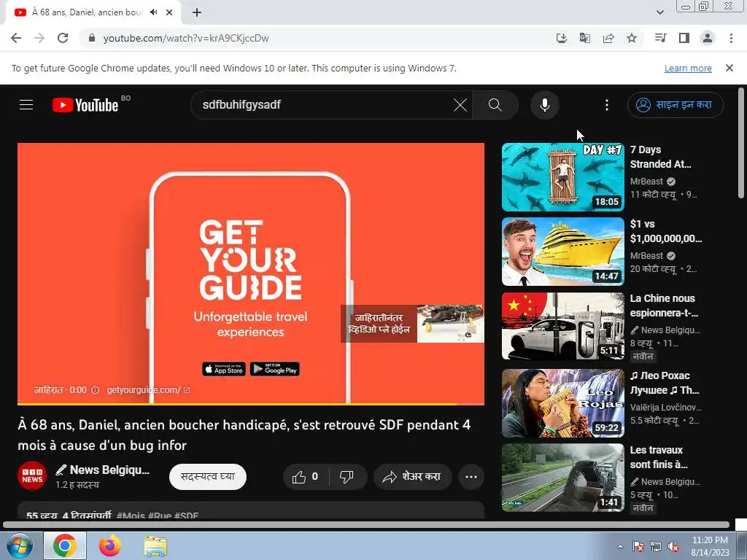
Task: Bookmark this page with the star icon
Action: click(632, 38)
